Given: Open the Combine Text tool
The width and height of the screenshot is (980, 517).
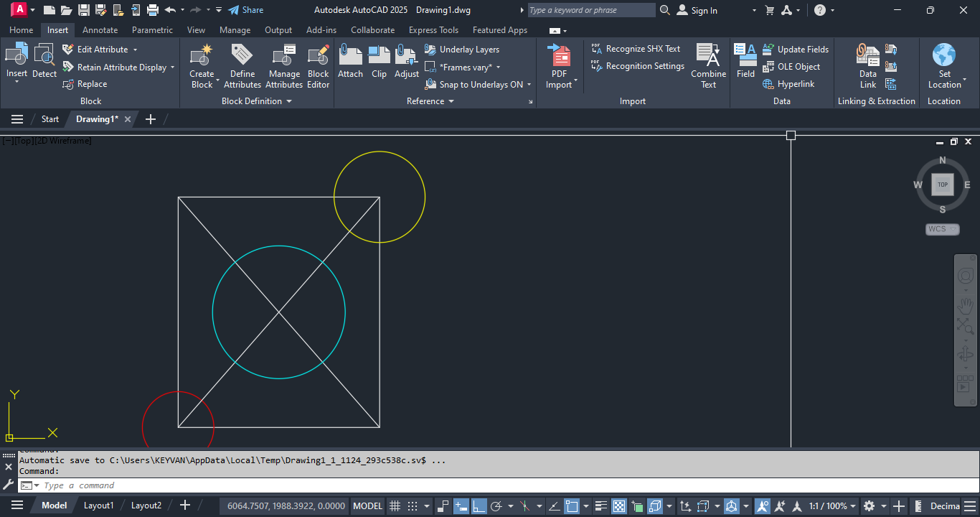Looking at the screenshot, I should pos(708,55).
